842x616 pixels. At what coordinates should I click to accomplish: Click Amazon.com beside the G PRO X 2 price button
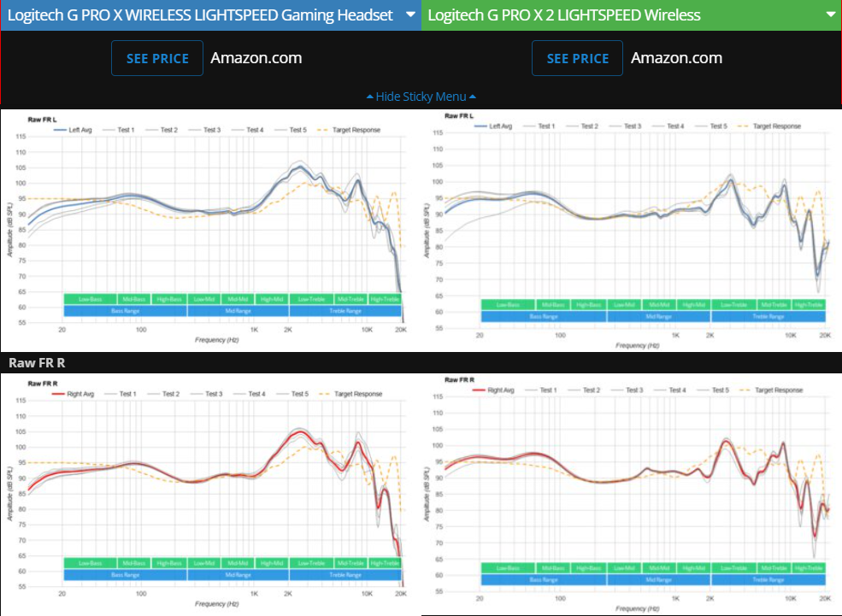coord(676,58)
